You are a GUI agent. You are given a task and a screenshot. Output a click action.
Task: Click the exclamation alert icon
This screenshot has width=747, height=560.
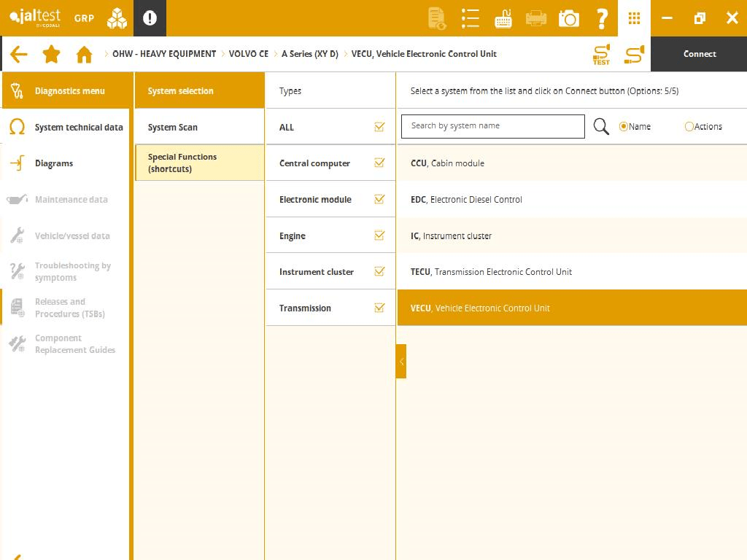coord(150,18)
